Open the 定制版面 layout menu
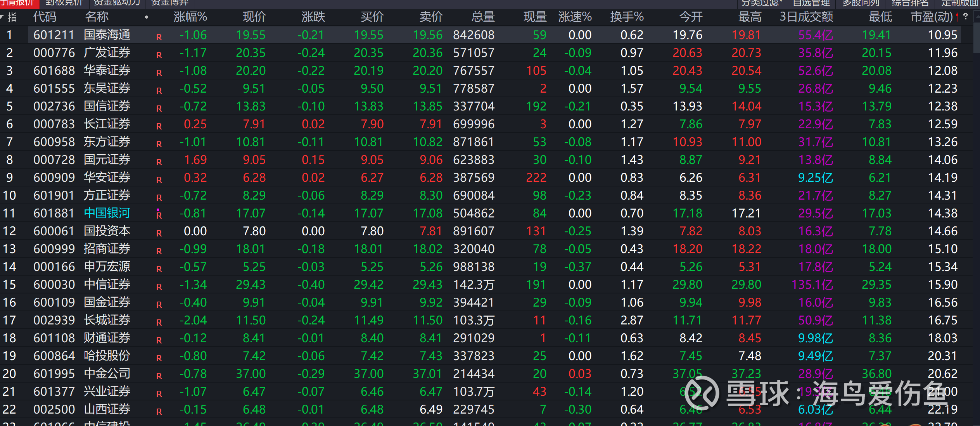 click(959, 3)
